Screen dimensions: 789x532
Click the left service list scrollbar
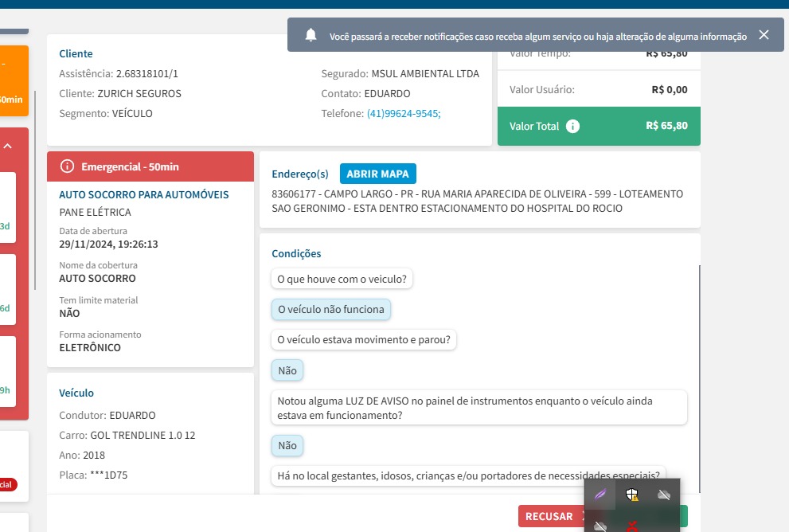[35, 190]
